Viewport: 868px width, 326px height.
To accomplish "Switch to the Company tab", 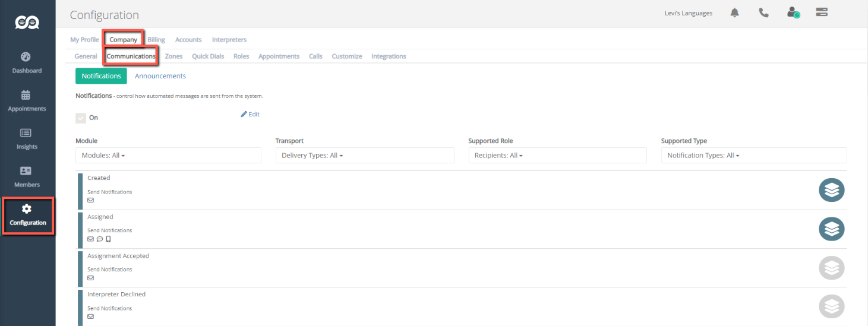I will point(123,40).
